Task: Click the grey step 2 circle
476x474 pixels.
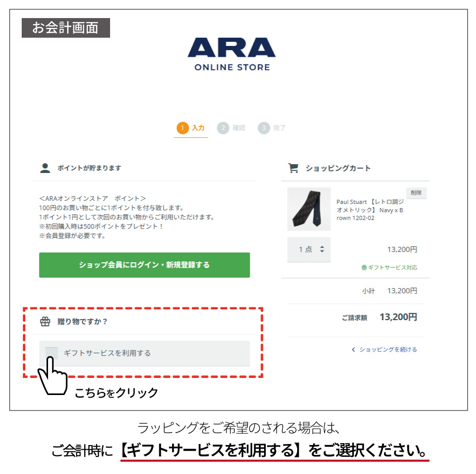Action: 223,128
